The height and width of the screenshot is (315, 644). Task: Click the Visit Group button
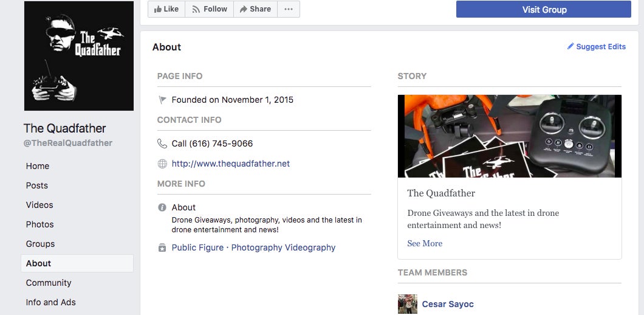544,10
